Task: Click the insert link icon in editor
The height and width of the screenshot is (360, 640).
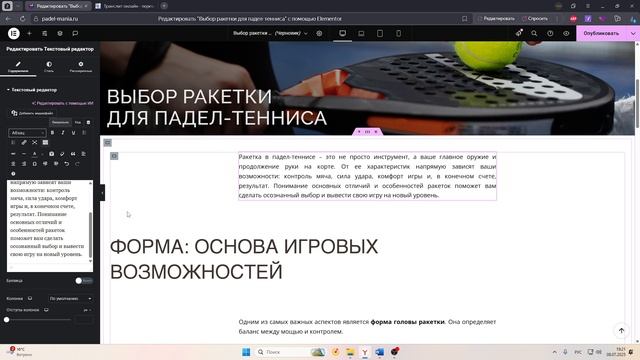Action: click(x=24, y=142)
